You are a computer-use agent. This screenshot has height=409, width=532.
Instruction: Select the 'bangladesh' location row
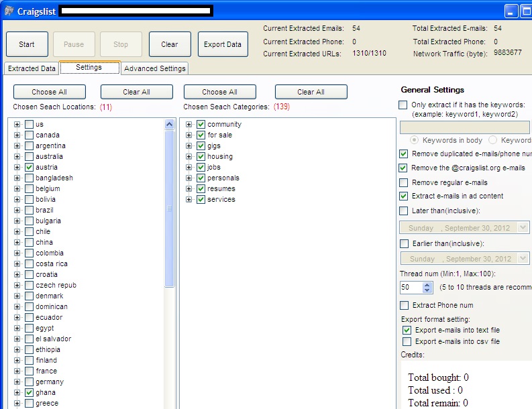pos(54,178)
